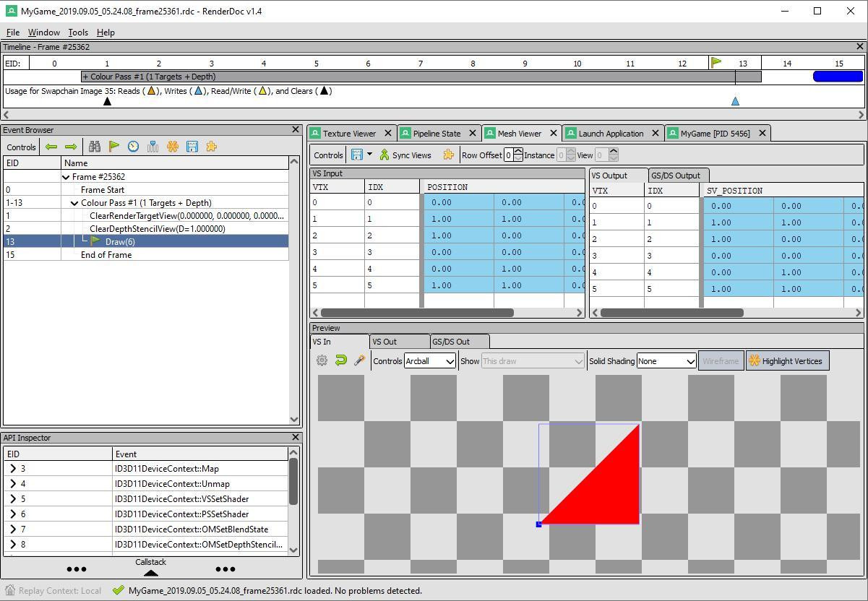The width and height of the screenshot is (868, 601).
Task: Switch to the Launch Application tab
Action: (611, 133)
